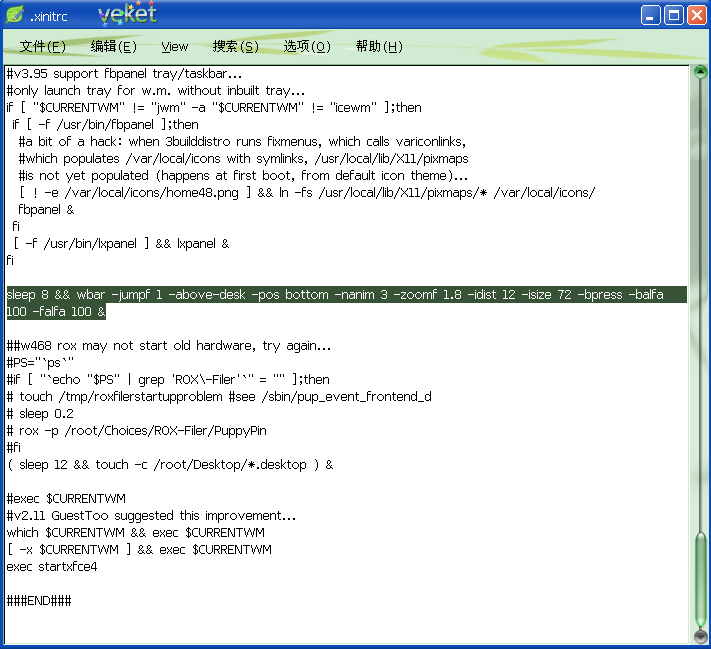The image size is (711, 649).
Task: Place cursor on '#v3.95 support fbpanel tray/taskbar...' line
Action: click(x=124, y=74)
